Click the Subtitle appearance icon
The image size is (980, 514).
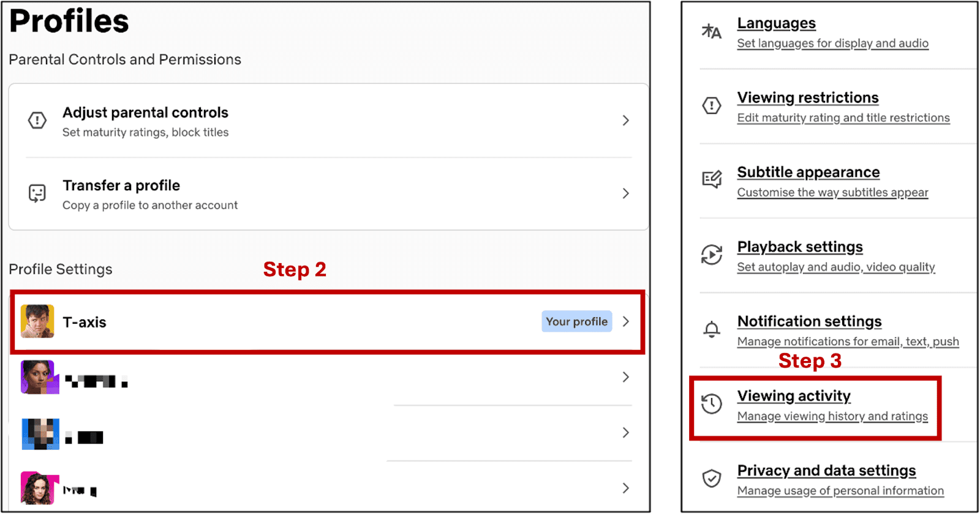pos(711,180)
